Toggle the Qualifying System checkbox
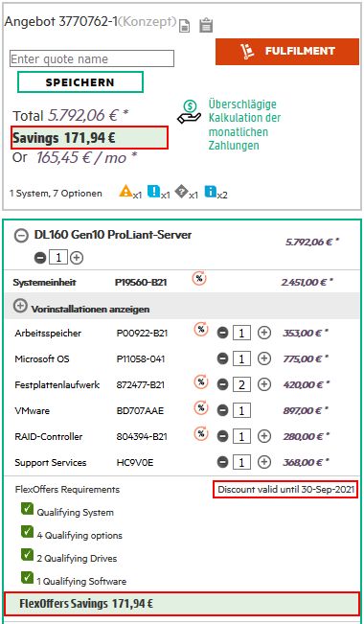Image resolution: width=364 pixels, height=624 pixels. [x=27, y=508]
